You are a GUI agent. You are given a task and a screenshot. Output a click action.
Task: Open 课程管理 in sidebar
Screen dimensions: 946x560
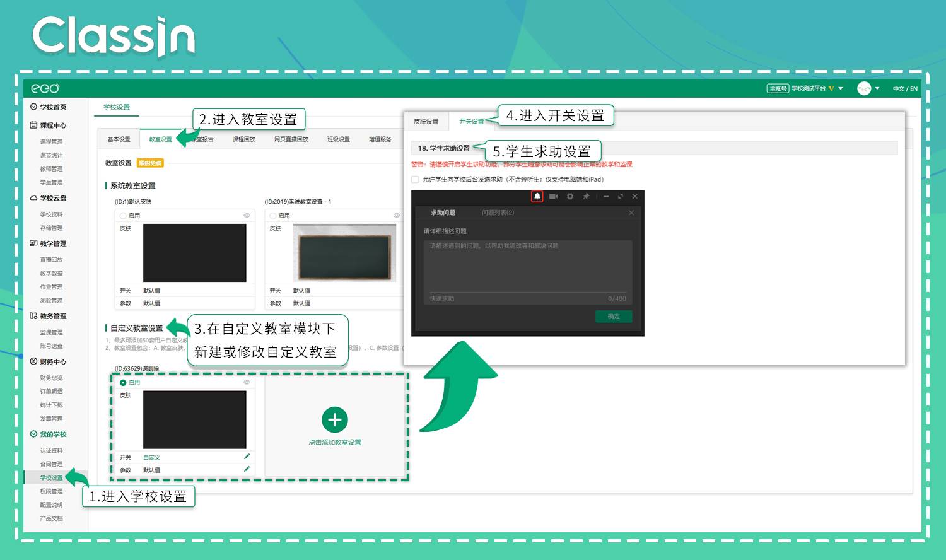click(51, 142)
